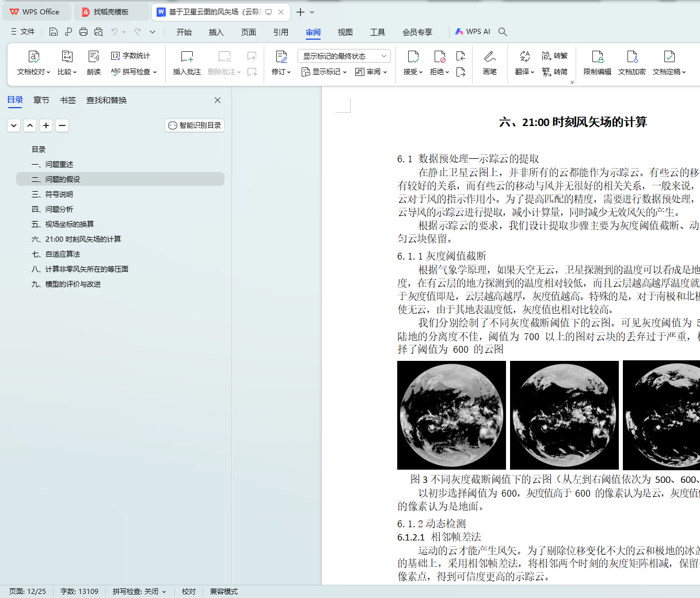Switch to the 引用 tab
The width and height of the screenshot is (700, 598).
tap(281, 32)
